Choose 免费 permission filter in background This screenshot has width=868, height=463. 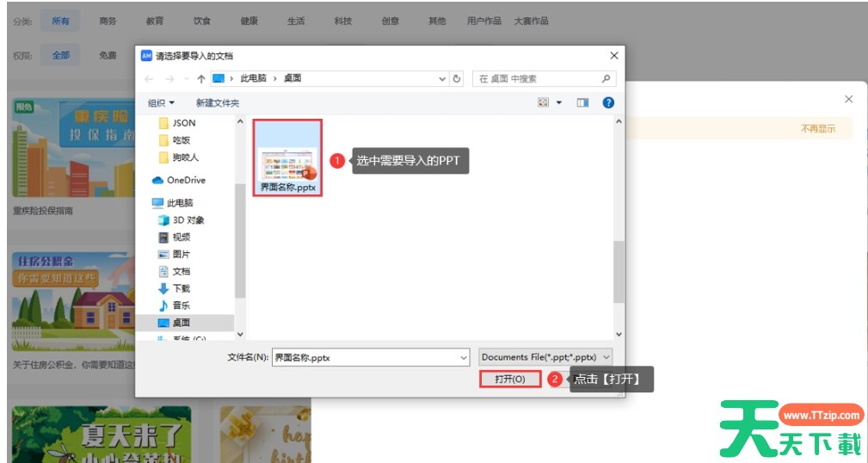point(108,55)
